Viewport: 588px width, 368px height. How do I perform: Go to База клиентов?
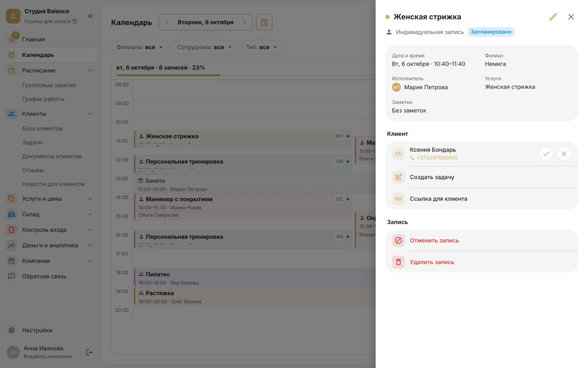(x=42, y=129)
